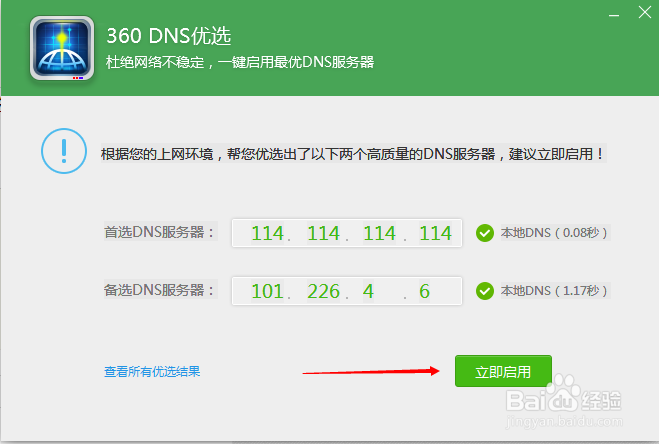Viewport: 659px width, 444px height.
Task: Click 立即启用 button
Action: 503,371
